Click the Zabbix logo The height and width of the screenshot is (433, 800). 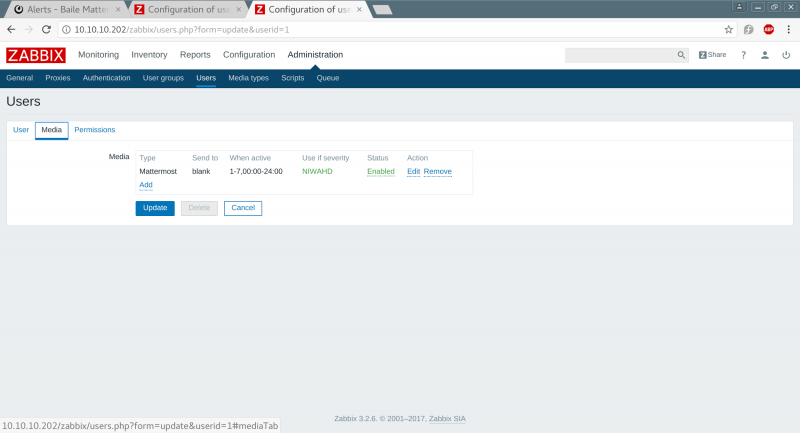(x=35, y=55)
